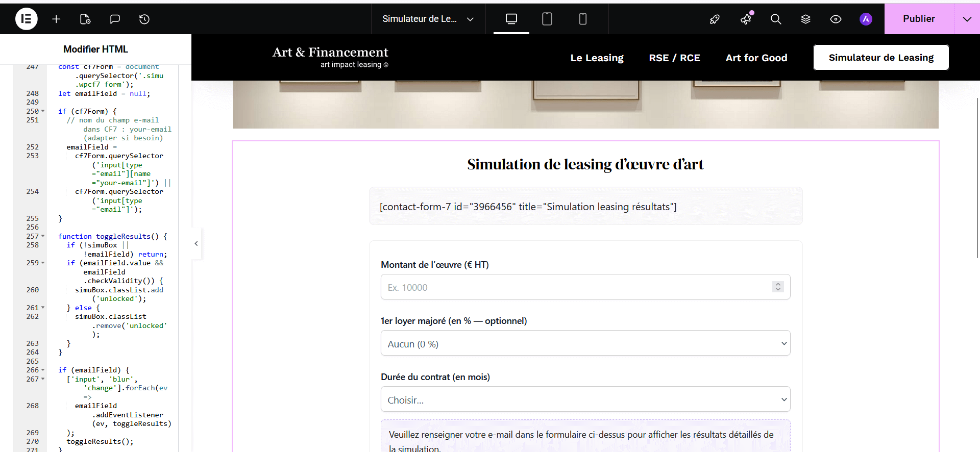The image size is (980, 452).
Task: Open What's New megaphone icon
Action: point(746,19)
